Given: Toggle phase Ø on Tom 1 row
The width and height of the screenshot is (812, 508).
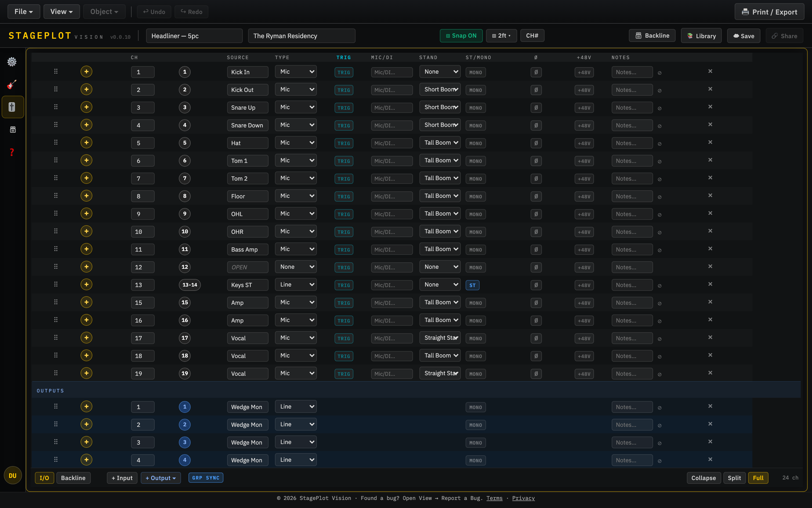Looking at the screenshot, I should tap(536, 161).
